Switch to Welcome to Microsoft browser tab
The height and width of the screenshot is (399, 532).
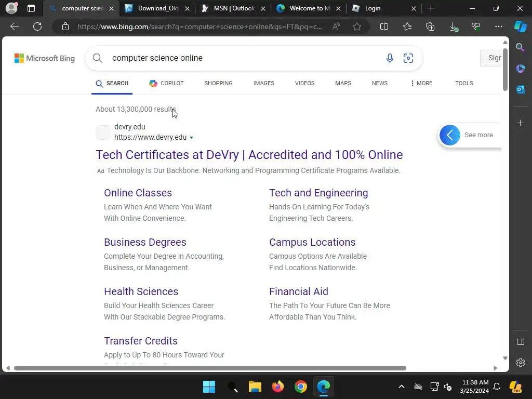309,8
